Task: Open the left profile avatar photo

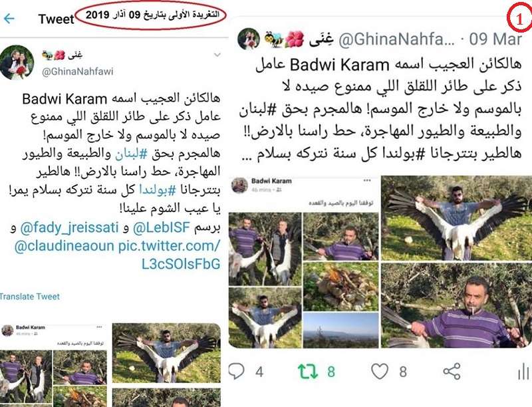Action: coord(17,63)
